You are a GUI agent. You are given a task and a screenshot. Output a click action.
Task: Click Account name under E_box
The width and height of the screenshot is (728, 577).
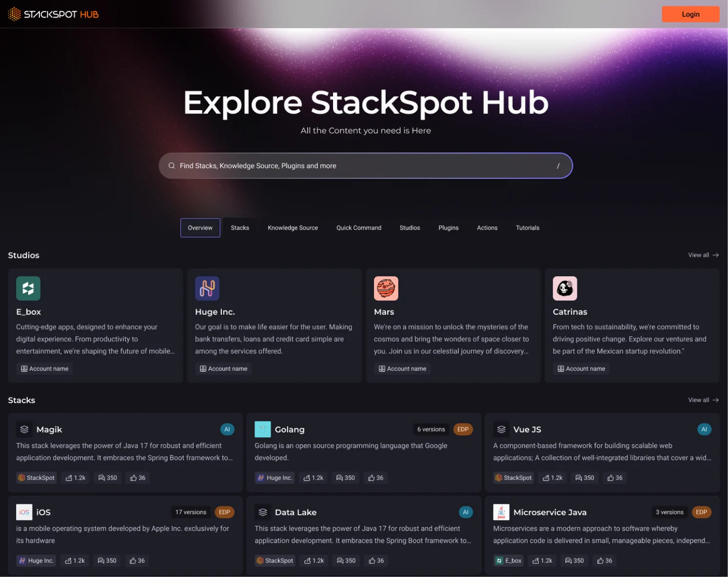[44, 369]
